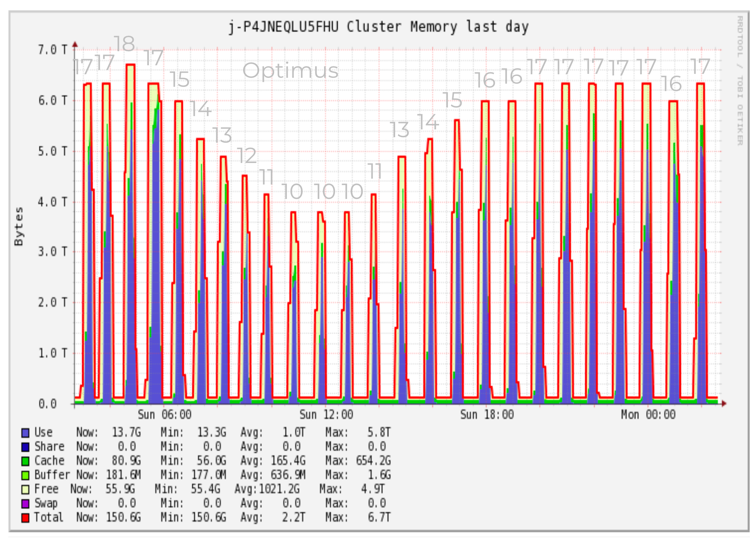Select the Buffer Max value '1.6G'

pos(379,475)
